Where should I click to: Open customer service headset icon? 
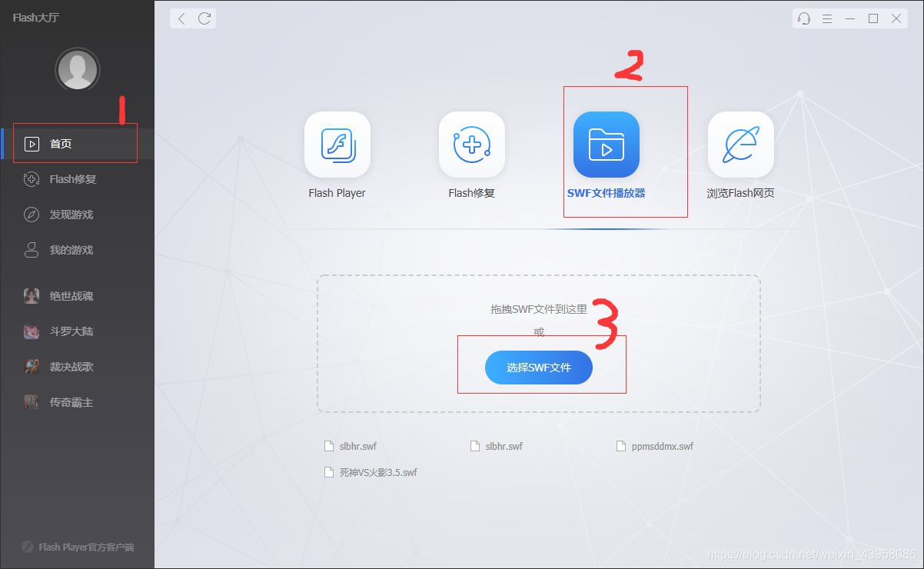click(804, 18)
